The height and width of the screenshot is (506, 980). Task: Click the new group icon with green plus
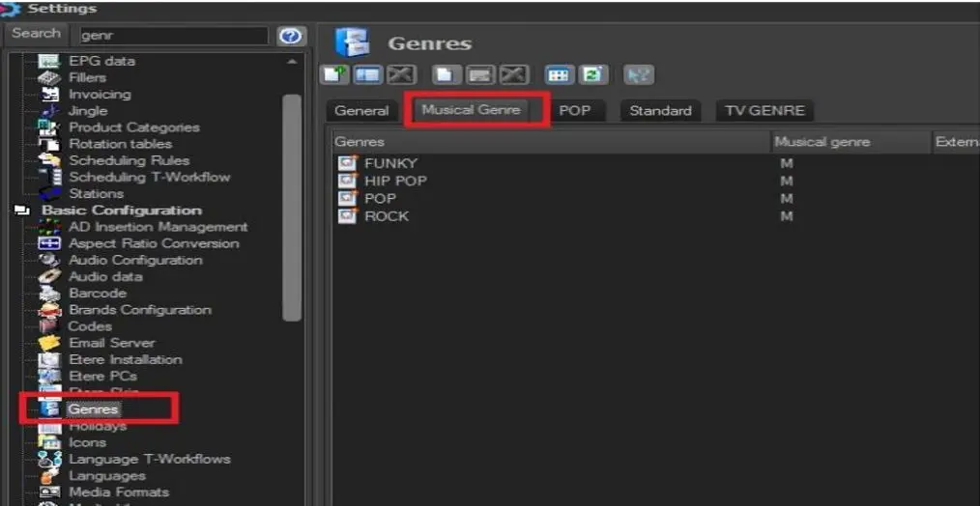(334, 75)
